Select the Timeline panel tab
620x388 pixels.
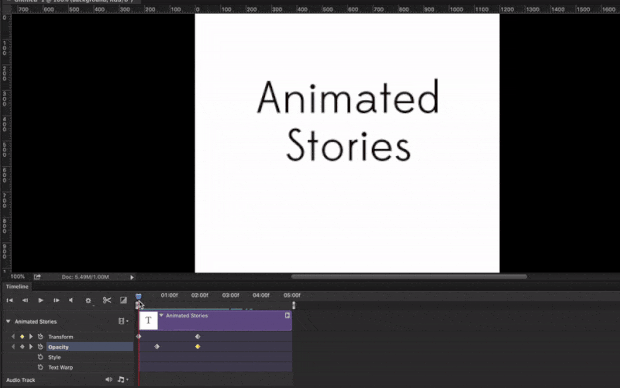pyautogui.click(x=17, y=286)
